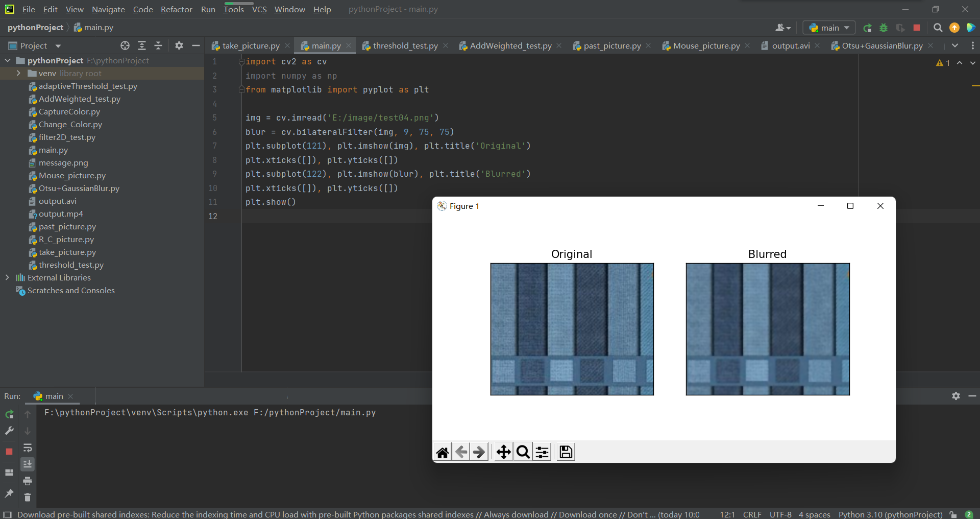Image resolution: width=980 pixels, height=519 pixels.
Task: Click the matplotlib Home reset view icon
Action: coord(443,452)
